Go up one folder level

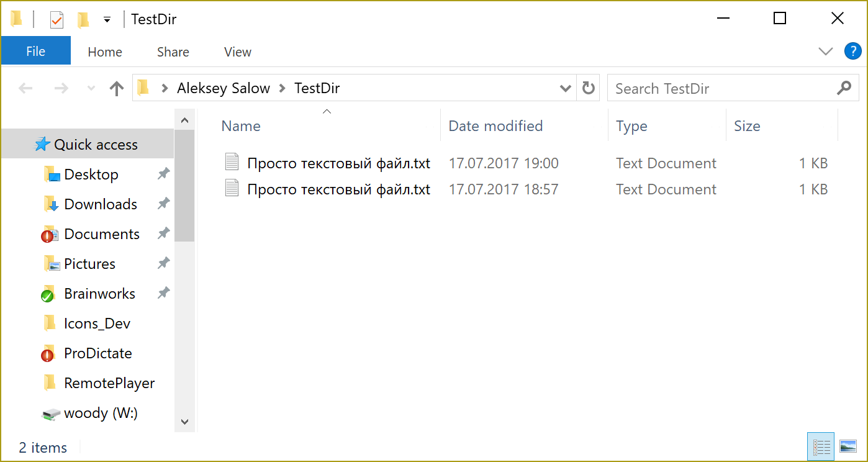click(116, 89)
